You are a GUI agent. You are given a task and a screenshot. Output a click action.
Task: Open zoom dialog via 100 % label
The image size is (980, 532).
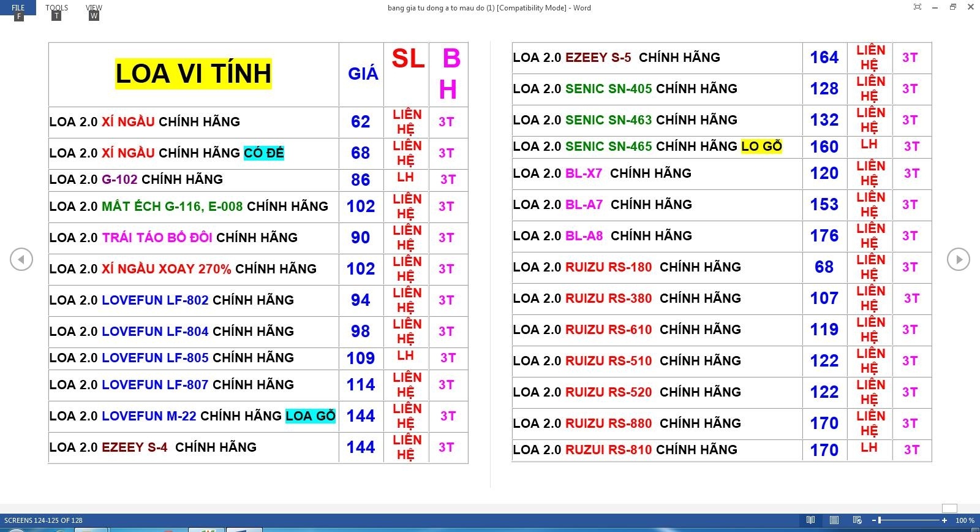point(965,520)
